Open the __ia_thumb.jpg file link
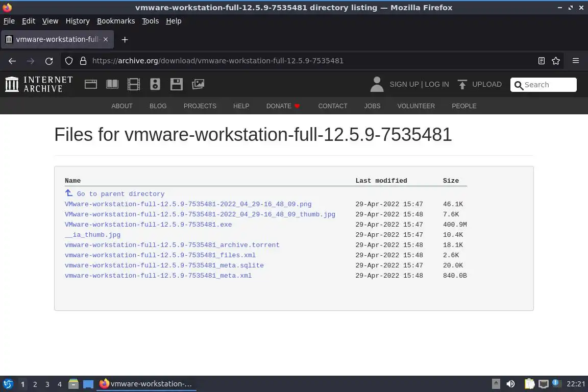The image size is (588, 392). [92, 235]
